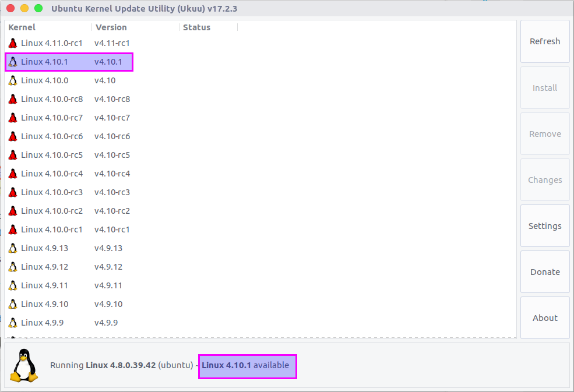Viewport: 574px width, 392px height.
Task: Click version cell 'v4.10-rc6'
Action: [x=112, y=136]
